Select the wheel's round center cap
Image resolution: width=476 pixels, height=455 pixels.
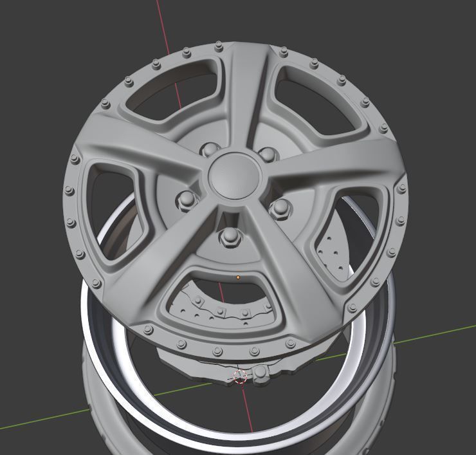(235, 176)
